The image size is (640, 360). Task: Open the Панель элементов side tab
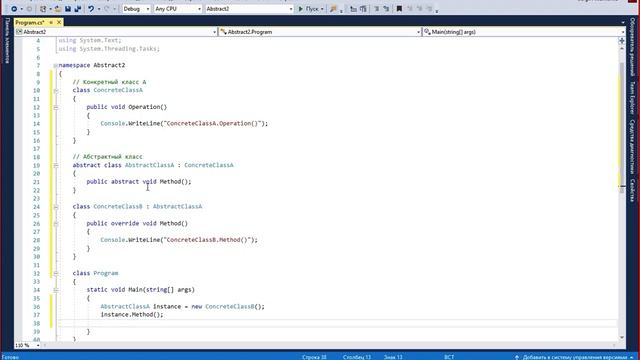[x=7, y=41]
